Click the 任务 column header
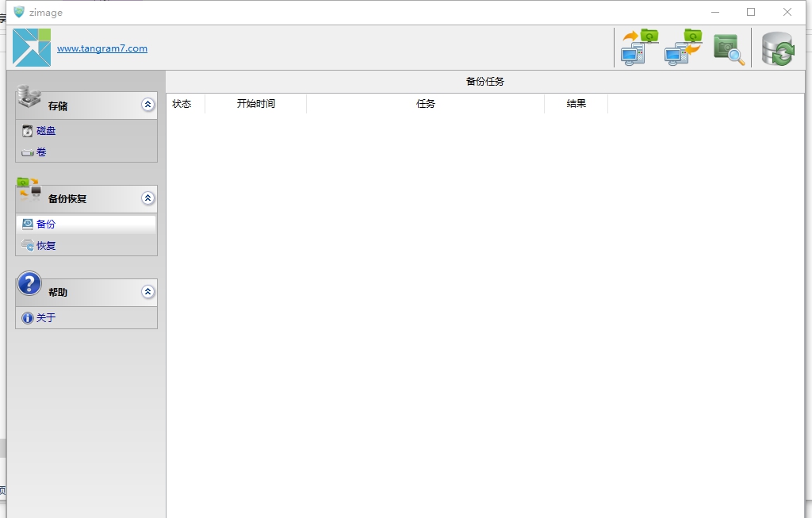This screenshot has height=518, width=812. pyautogui.click(x=425, y=103)
